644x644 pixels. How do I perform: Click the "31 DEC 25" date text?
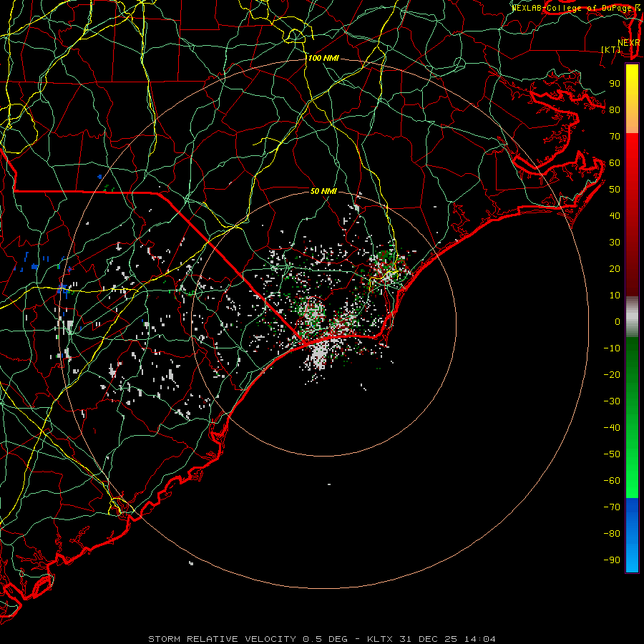pyautogui.click(x=428, y=639)
